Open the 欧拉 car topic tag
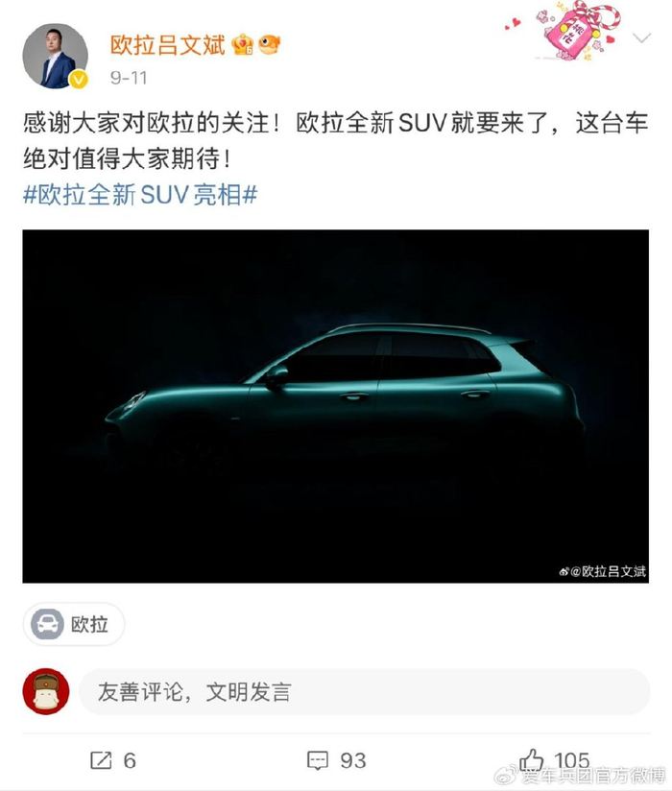The height and width of the screenshot is (791, 672). click(x=74, y=624)
